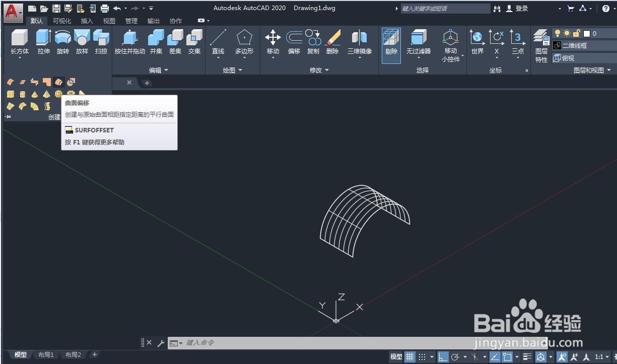Select the Revolve (旋转) tool
The height and width of the screenshot is (364, 617).
(62, 41)
